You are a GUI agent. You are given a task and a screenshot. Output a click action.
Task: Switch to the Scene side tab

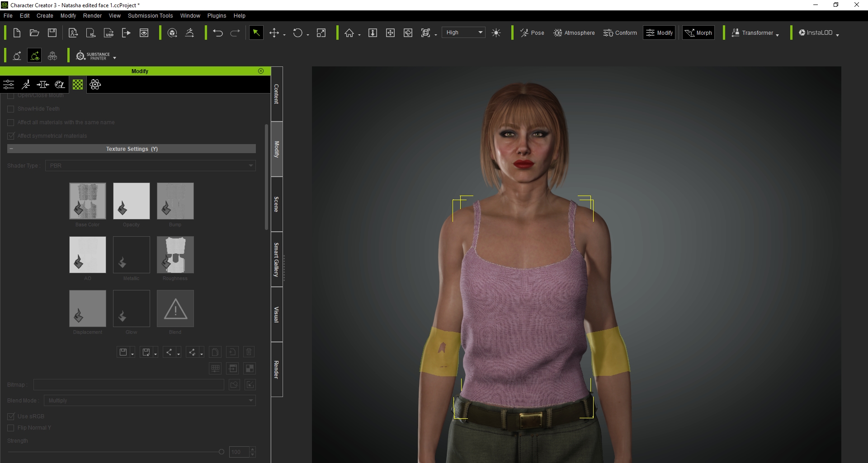point(277,204)
